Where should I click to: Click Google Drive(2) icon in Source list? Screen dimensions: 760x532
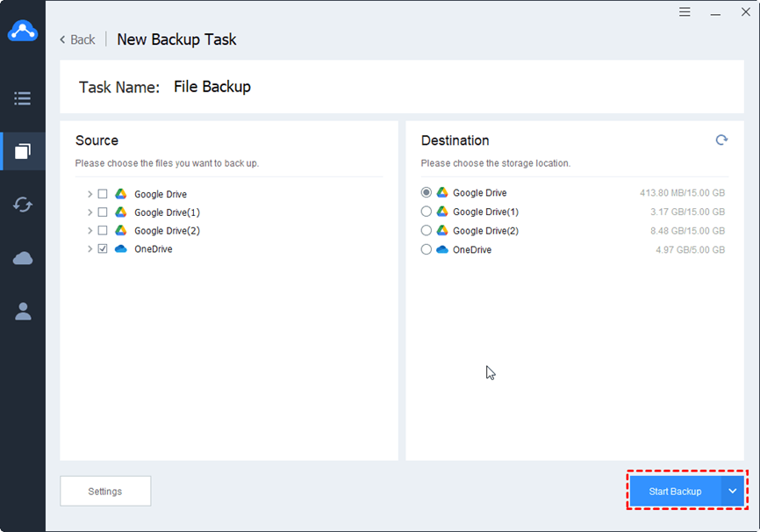[x=121, y=230]
